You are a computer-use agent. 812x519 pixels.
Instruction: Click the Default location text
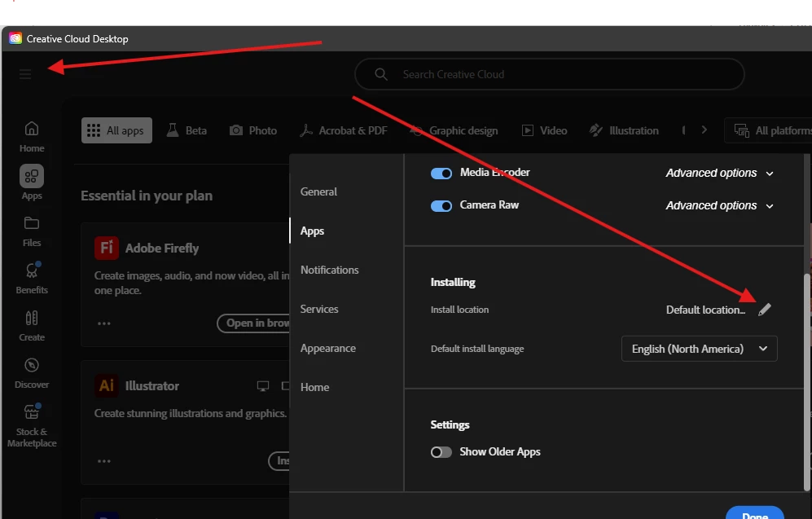705,310
